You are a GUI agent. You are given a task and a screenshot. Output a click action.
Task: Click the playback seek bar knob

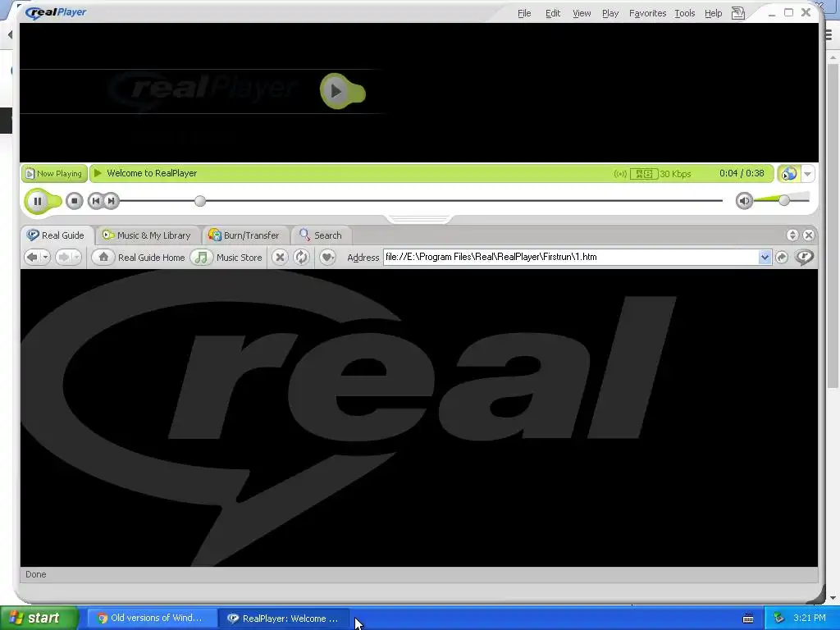[x=200, y=201]
